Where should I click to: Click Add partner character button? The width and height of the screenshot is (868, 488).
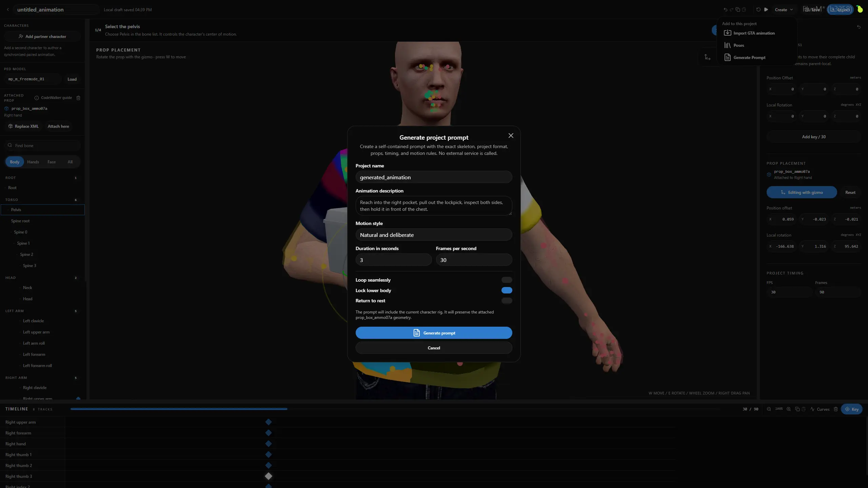[42, 36]
